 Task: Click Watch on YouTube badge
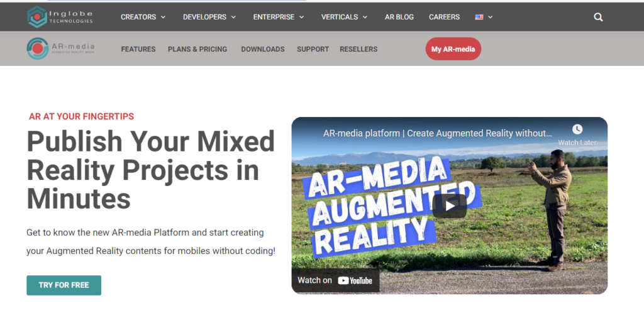pos(335,280)
